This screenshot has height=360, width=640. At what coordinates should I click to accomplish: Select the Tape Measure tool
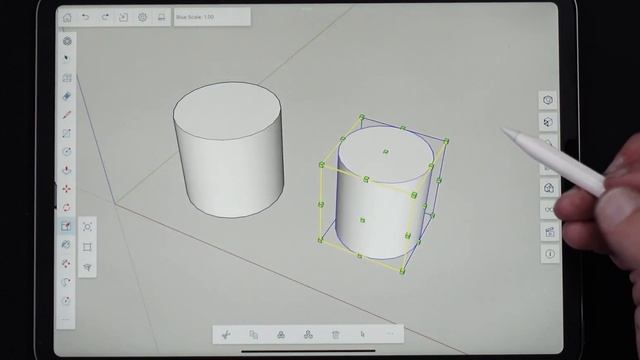click(66, 263)
